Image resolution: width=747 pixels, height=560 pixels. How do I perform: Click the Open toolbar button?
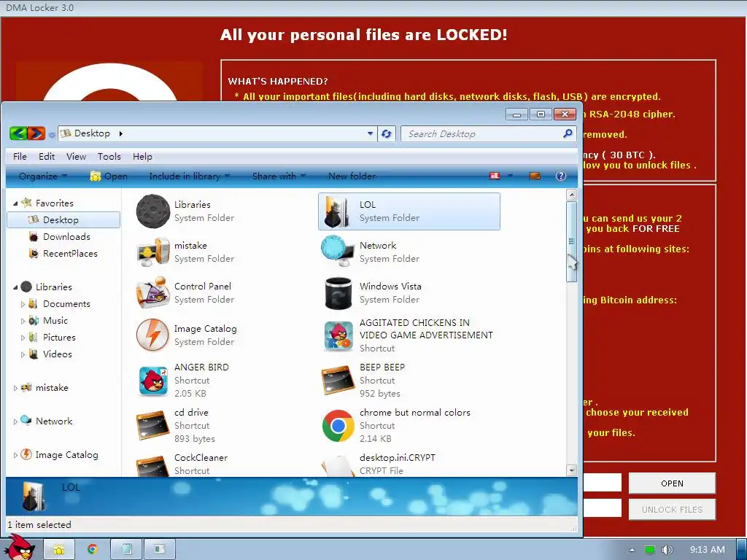pos(109,176)
